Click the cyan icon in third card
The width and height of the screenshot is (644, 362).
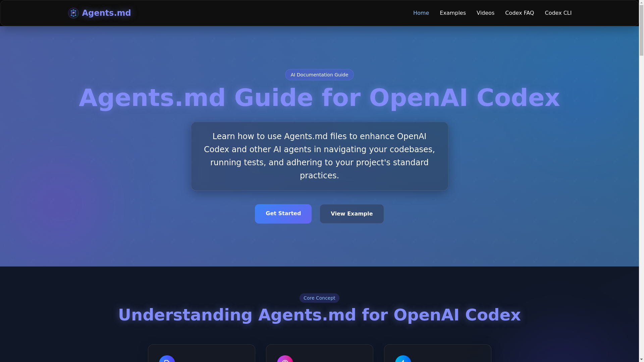click(403, 359)
